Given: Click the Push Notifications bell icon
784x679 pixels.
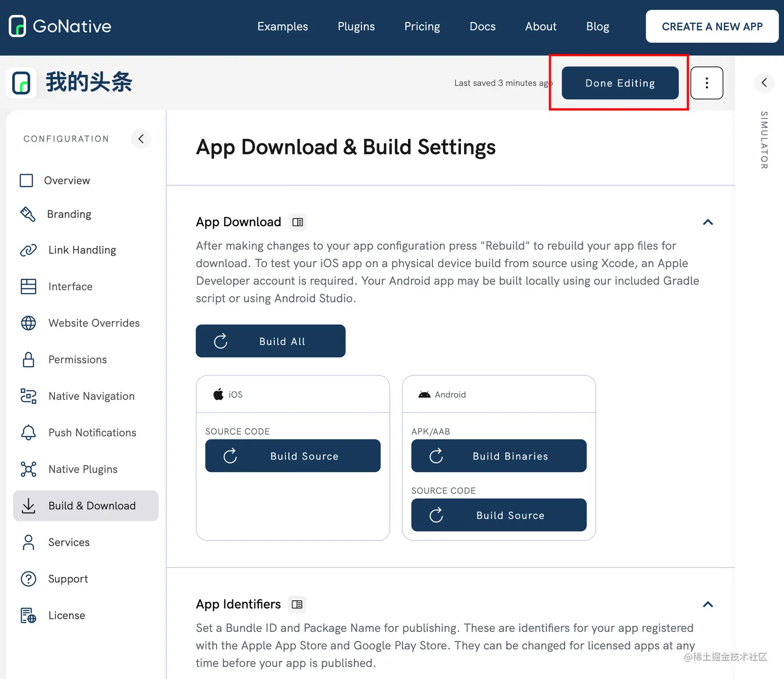Looking at the screenshot, I should pos(29,433).
